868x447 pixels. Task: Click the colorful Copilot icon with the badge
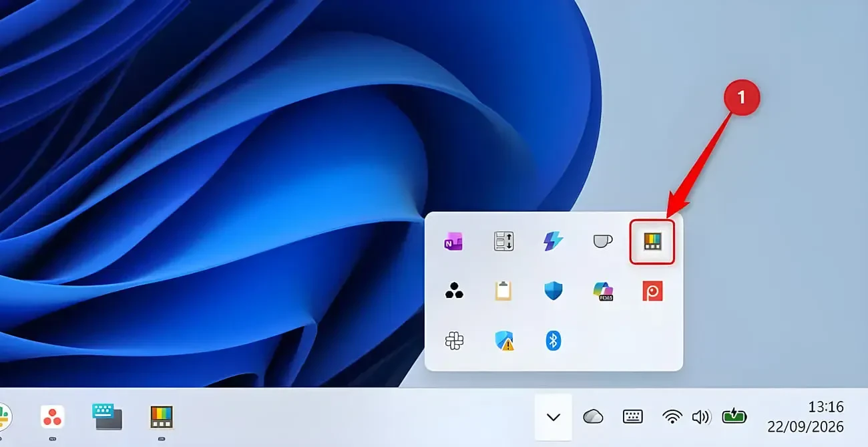point(603,291)
